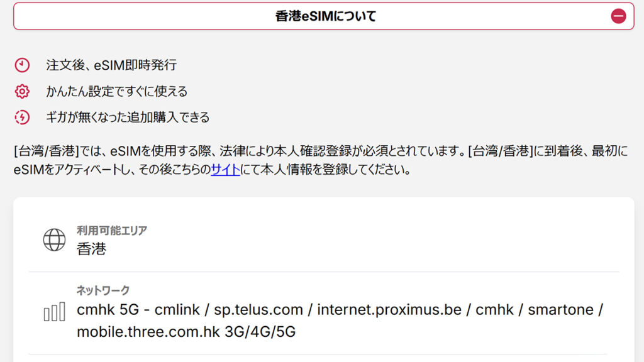Click the lightning bolt data top-up icon

pyautogui.click(x=22, y=118)
